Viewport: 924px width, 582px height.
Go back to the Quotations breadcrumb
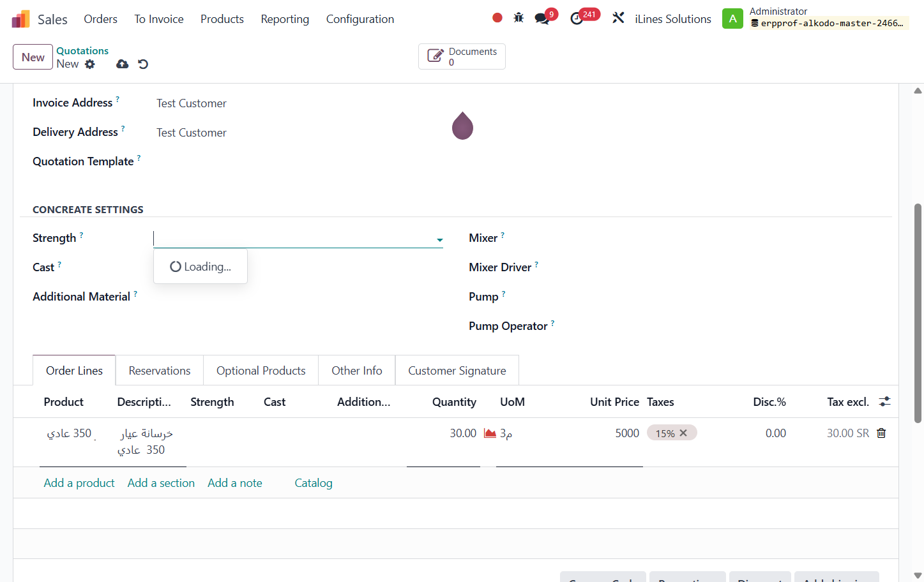pos(82,50)
